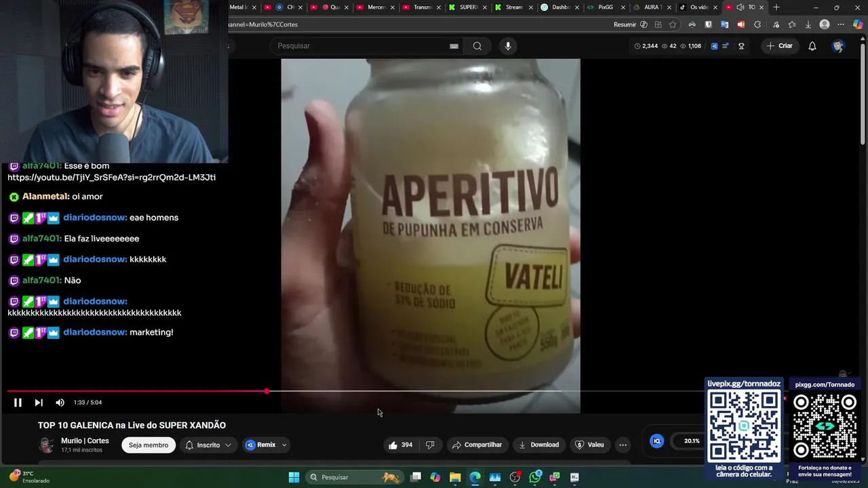Click the red progress bar scrubber
Screen dimensions: 868x488
tap(267, 391)
